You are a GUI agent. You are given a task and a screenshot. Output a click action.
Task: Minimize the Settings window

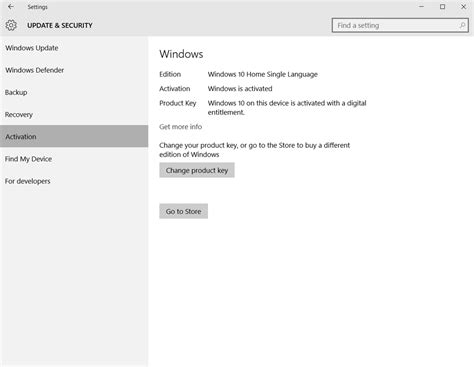tap(421, 7)
